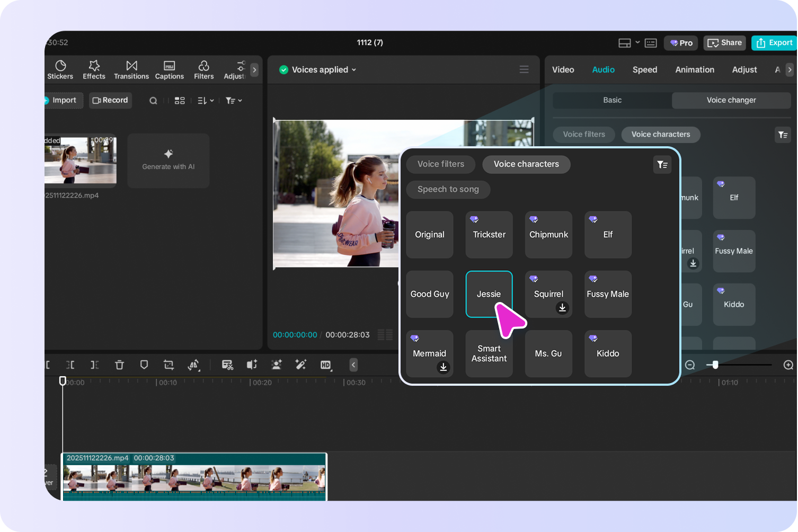
Task: Open the Speed tab
Action: [645, 69]
